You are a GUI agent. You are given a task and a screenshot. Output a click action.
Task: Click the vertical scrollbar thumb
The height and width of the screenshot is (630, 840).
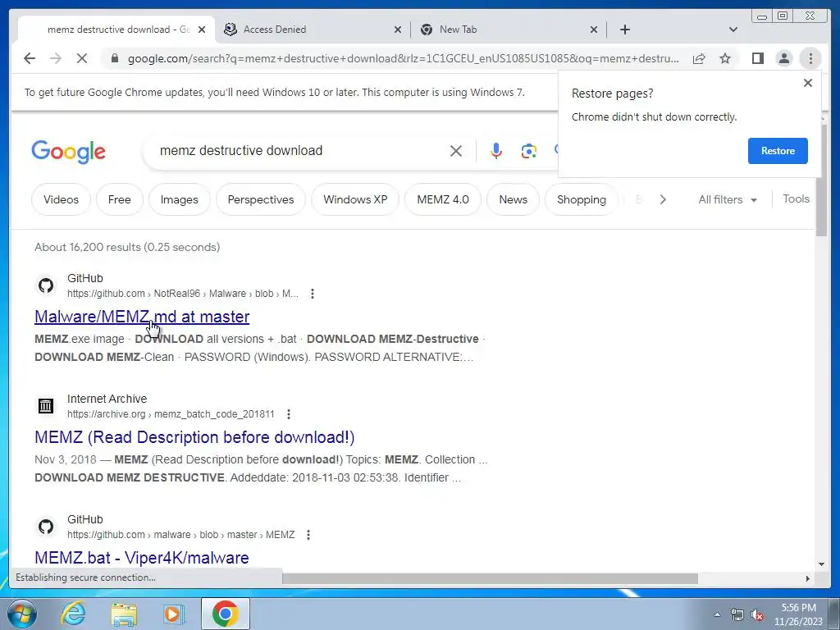coord(822,180)
